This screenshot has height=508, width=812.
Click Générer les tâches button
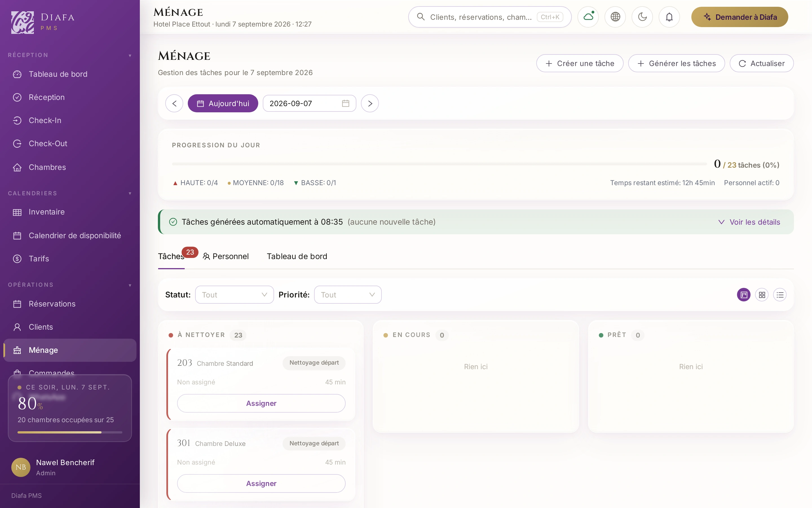(676, 63)
